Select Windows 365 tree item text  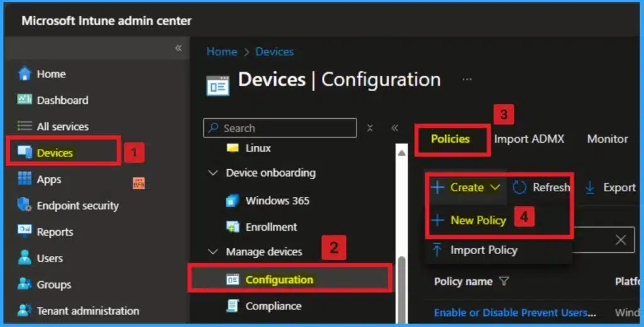click(x=277, y=201)
